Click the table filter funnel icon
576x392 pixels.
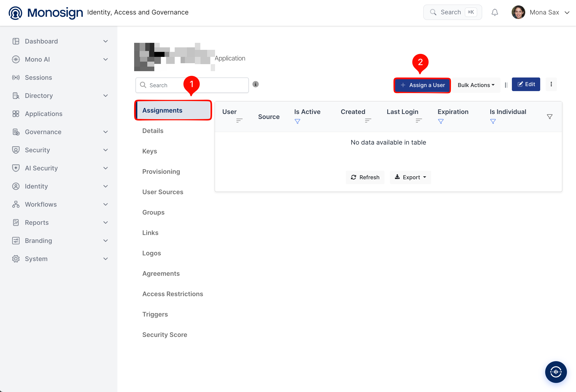(x=549, y=116)
